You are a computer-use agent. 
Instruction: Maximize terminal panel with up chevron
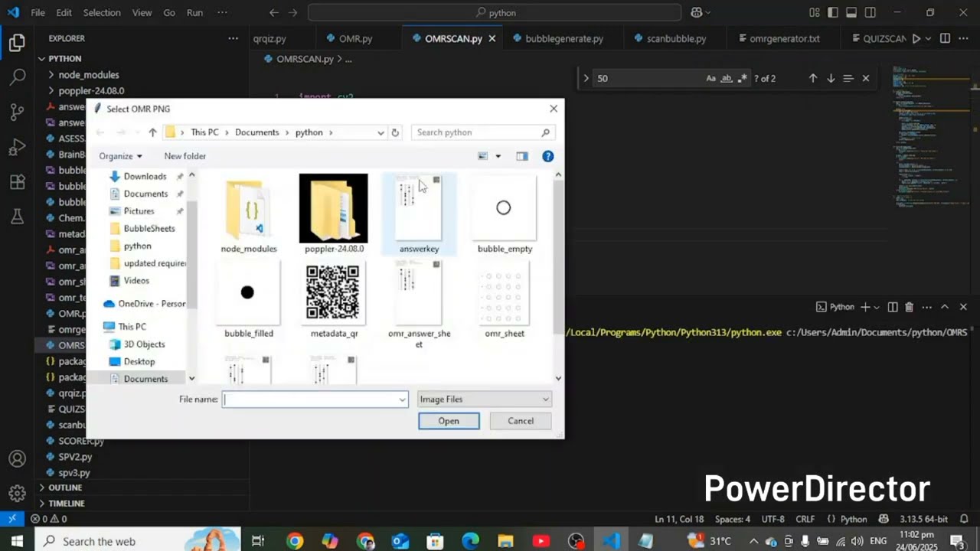click(x=945, y=307)
